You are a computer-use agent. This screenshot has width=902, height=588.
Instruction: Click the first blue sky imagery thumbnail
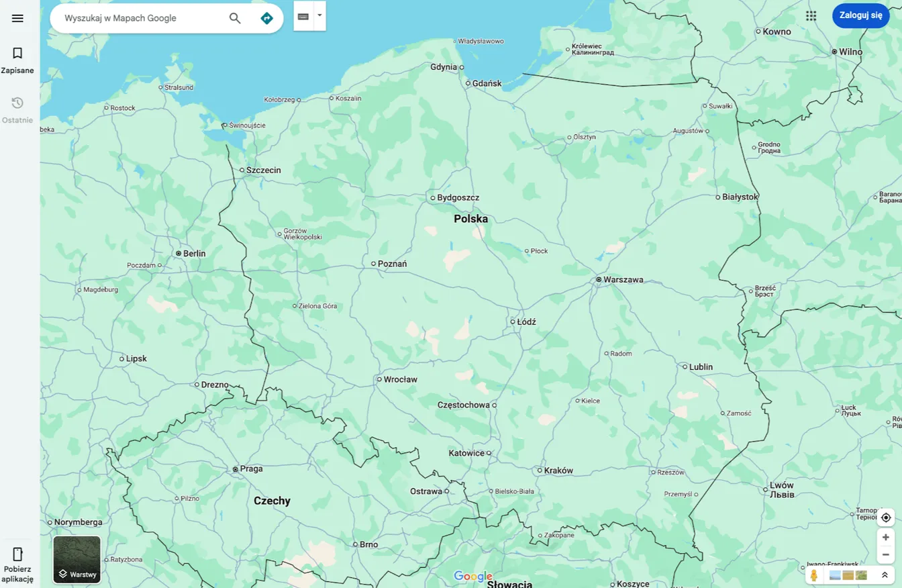click(836, 575)
